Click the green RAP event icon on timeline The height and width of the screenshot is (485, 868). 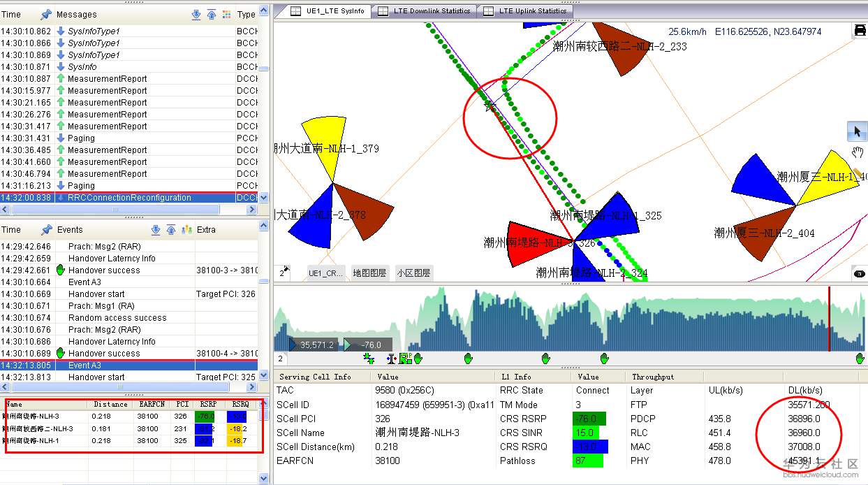(404, 359)
